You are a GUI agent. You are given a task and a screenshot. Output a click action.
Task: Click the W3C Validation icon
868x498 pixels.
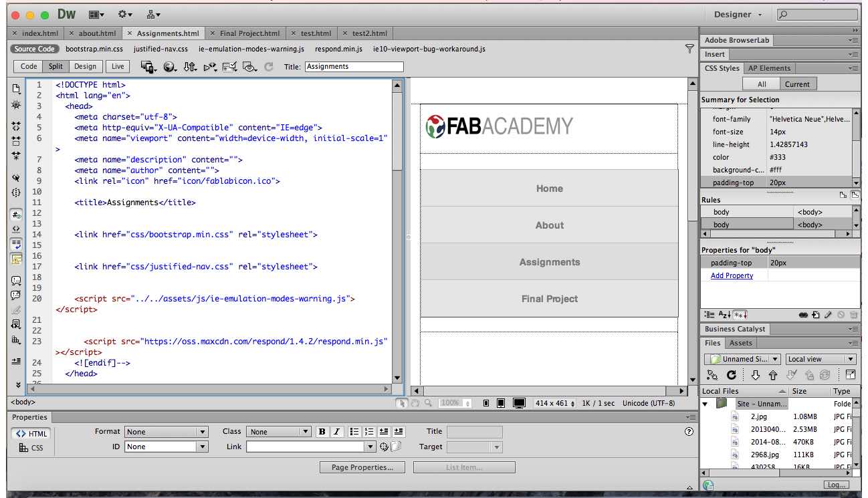[x=210, y=67]
